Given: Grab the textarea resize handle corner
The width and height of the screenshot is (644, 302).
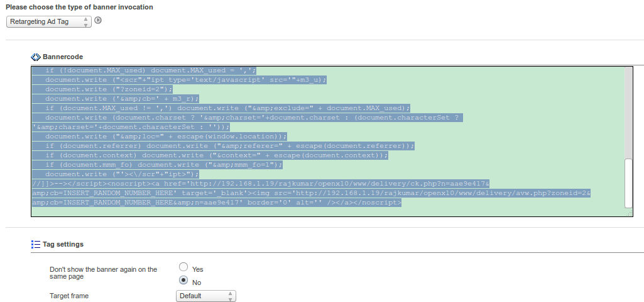Looking at the screenshot, I should [629, 213].
